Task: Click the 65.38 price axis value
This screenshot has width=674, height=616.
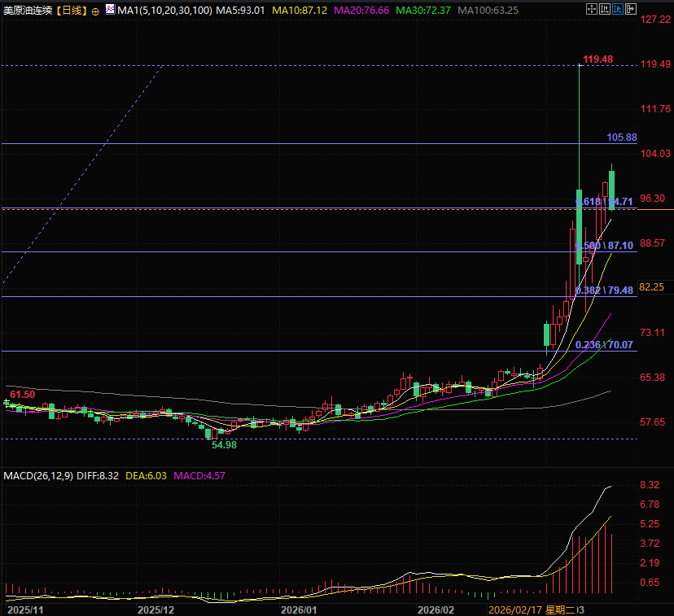Action: (x=653, y=377)
